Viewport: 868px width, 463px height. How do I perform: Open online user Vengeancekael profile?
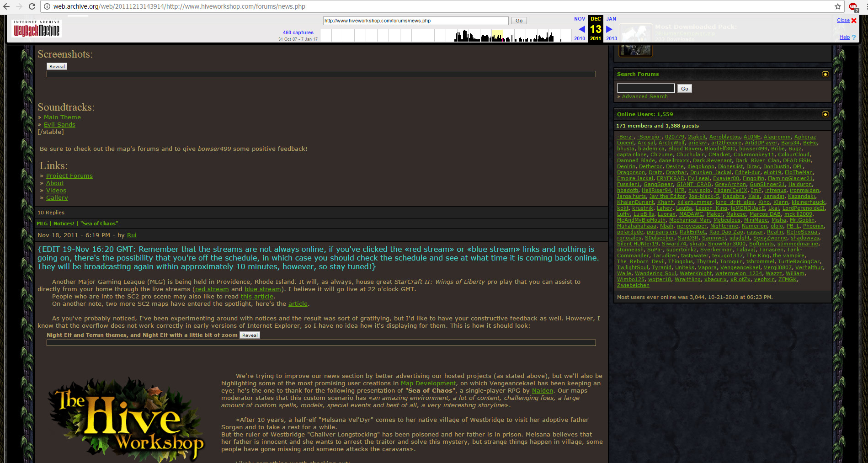740,268
